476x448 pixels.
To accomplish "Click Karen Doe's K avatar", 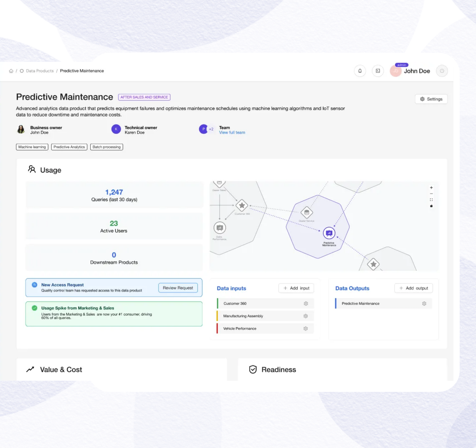I will tap(116, 129).
